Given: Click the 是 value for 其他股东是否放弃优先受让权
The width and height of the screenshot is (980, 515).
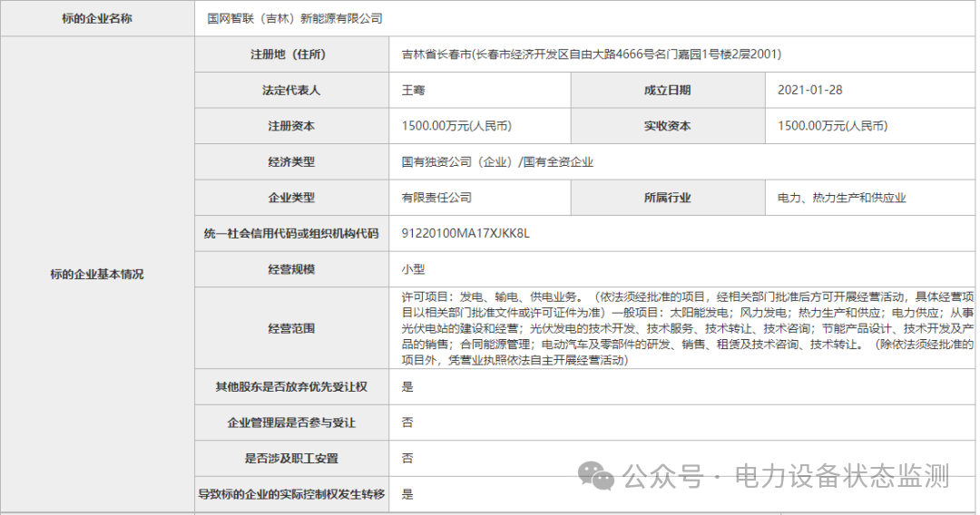Looking at the screenshot, I should pos(407,387).
